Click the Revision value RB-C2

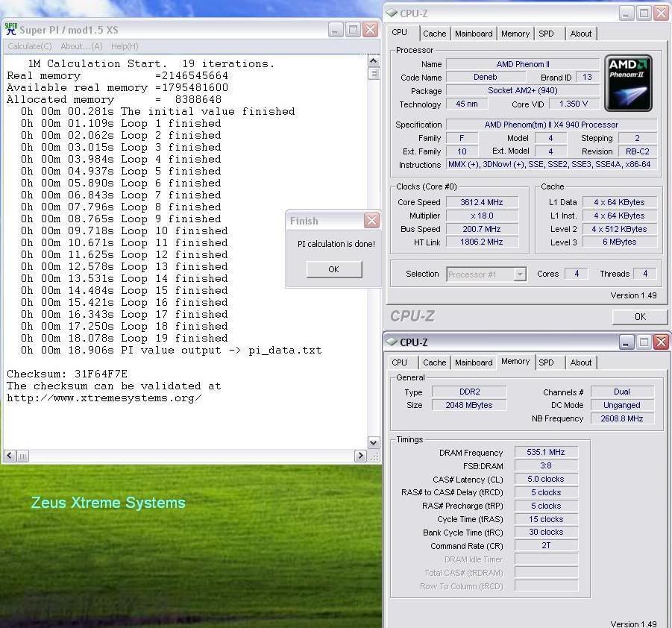click(x=637, y=151)
